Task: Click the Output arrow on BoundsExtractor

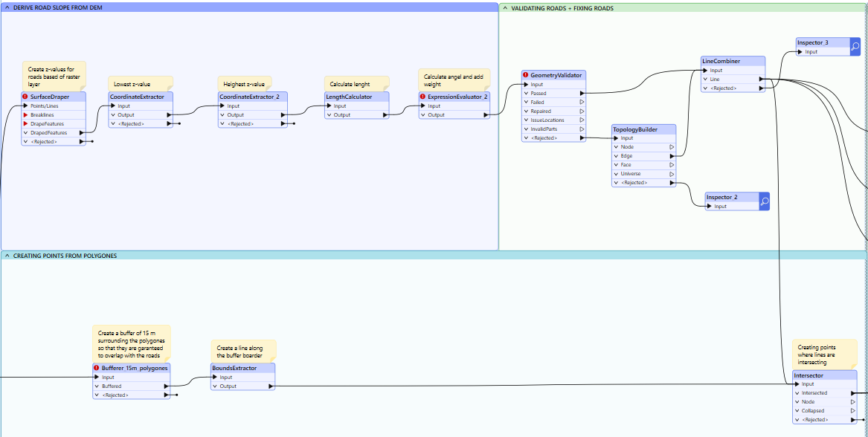Action: point(270,386)
